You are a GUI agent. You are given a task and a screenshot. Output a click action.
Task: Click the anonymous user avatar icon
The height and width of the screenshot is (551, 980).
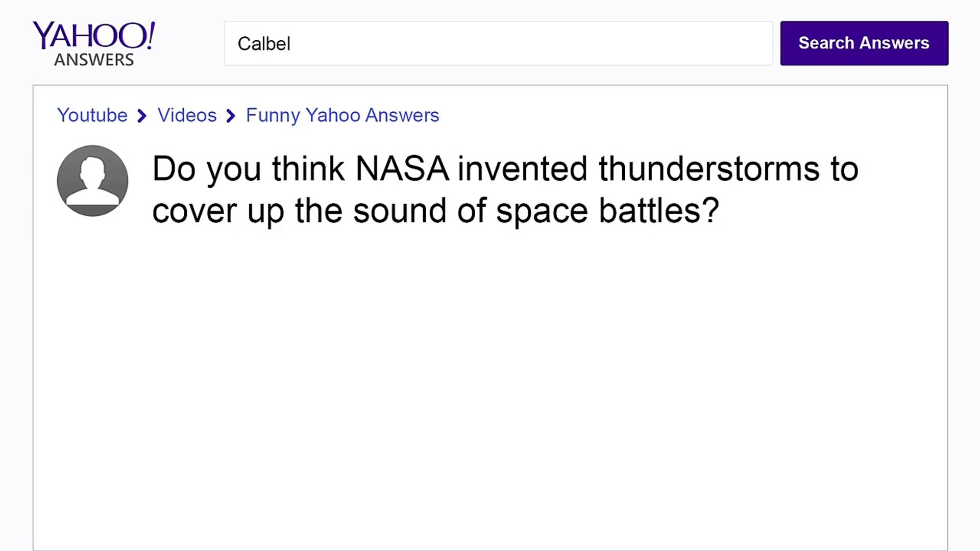tap(92, 181)
